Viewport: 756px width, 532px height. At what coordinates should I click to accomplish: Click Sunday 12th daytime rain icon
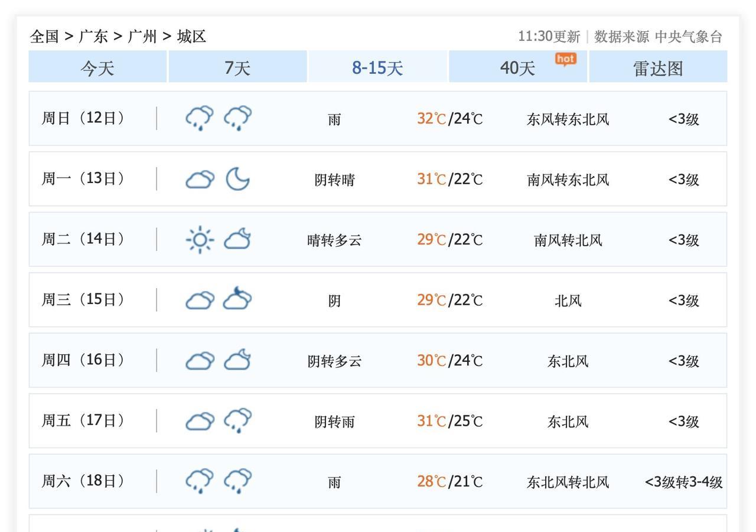[x=200, y=118]
